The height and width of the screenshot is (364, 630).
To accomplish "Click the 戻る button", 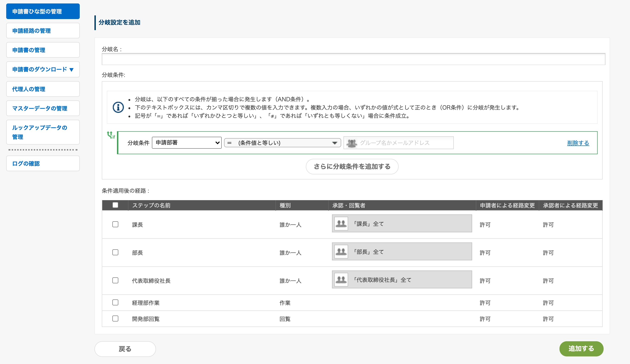I will pyautogui.click(x=125, y=349).
